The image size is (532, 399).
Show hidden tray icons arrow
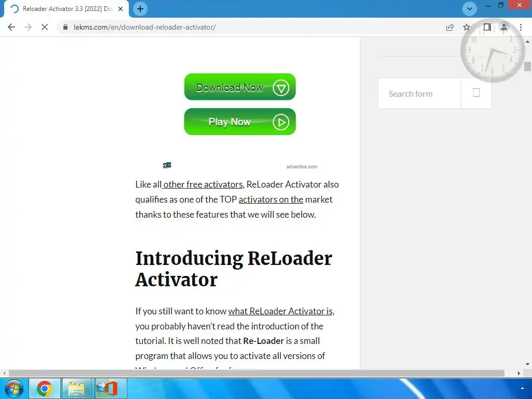point(522,389)
